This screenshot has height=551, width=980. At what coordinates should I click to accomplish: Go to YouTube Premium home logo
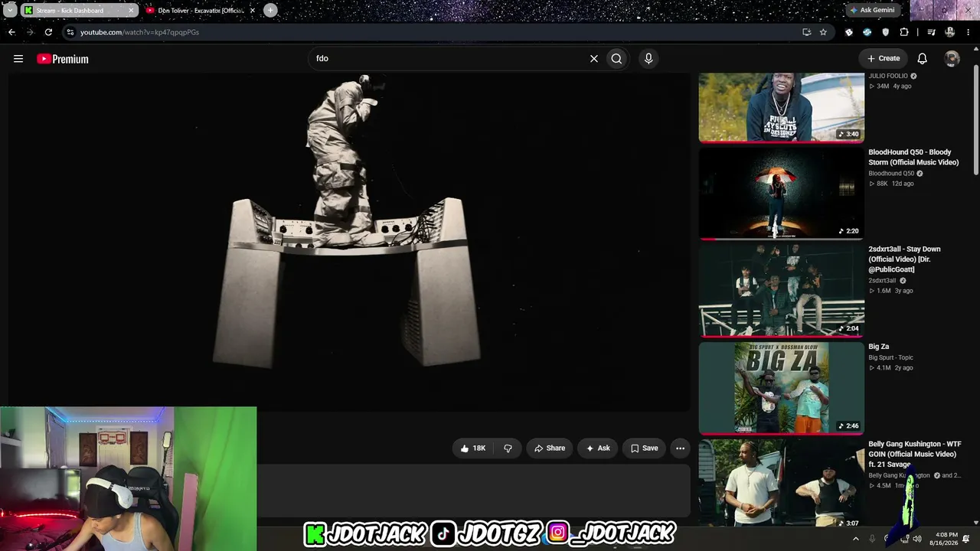point(63,59)
